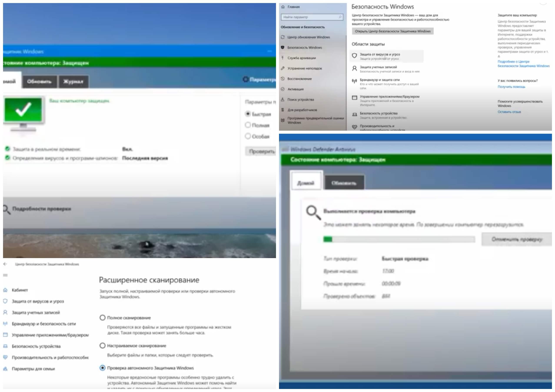
Task: Click the Параметры gear icon in Defender window
Action: [x=246, y=79]
